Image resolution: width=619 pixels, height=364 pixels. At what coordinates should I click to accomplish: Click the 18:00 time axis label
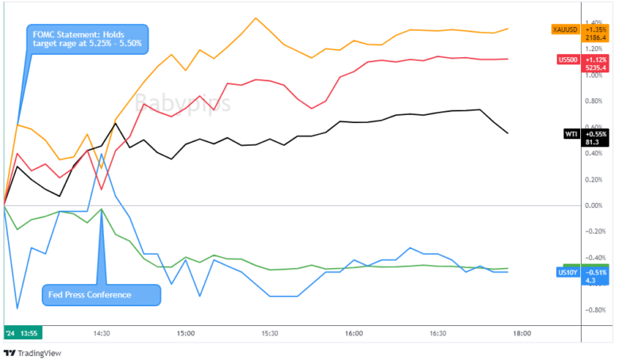click(522, 334)
